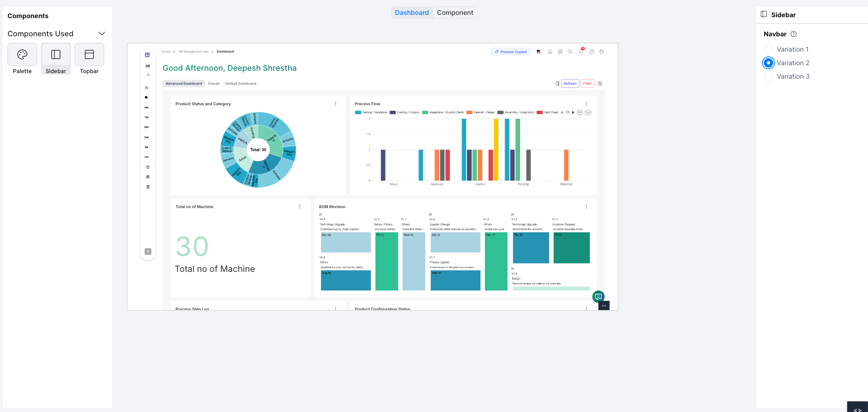Select the Overall dashboard tab
Screen dimensions: 868x412
pyautogui.click(x=214, y=84)
